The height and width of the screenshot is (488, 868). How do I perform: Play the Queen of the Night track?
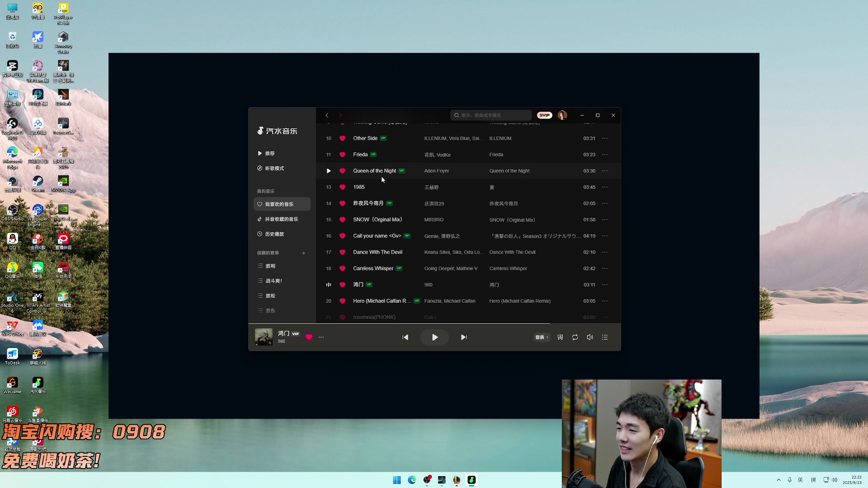coord(329,171)
